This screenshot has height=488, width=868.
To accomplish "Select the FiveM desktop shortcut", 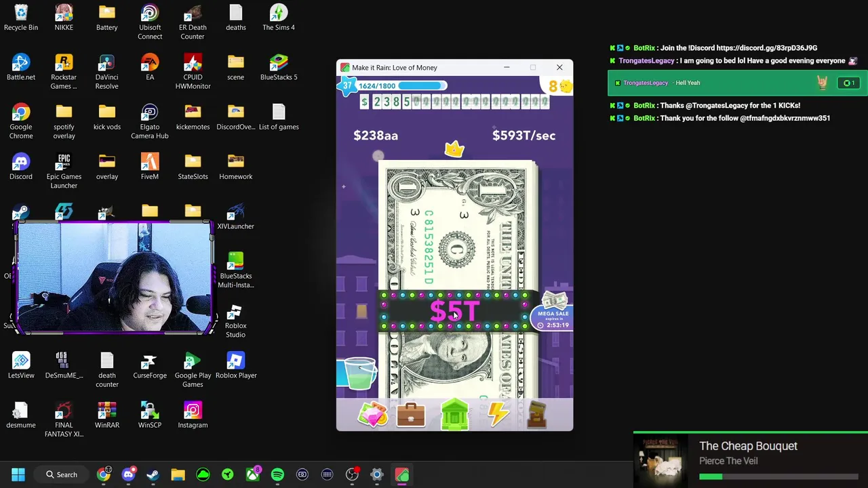I will tap(150, 166).
